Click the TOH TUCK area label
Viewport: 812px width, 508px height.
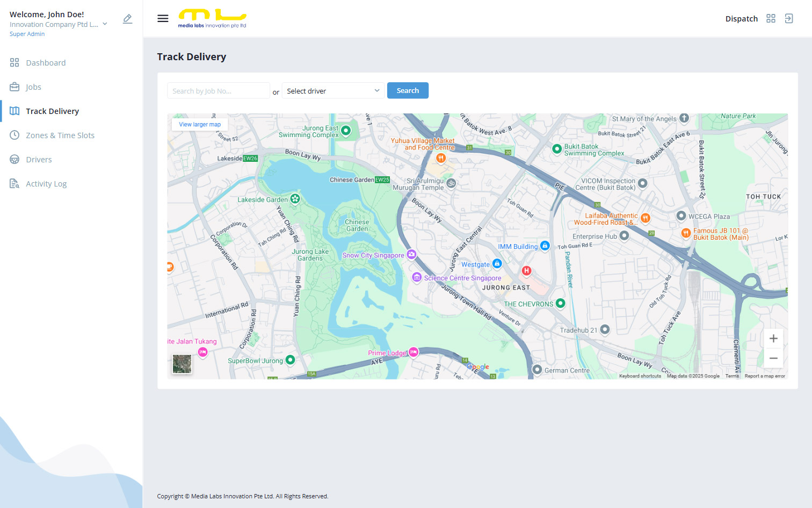(764, 197)
